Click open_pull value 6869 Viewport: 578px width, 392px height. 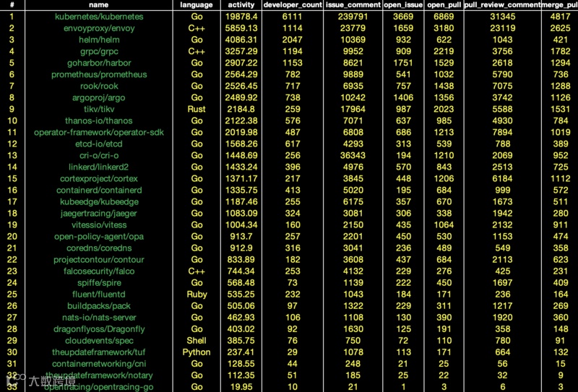coord(444,17)
